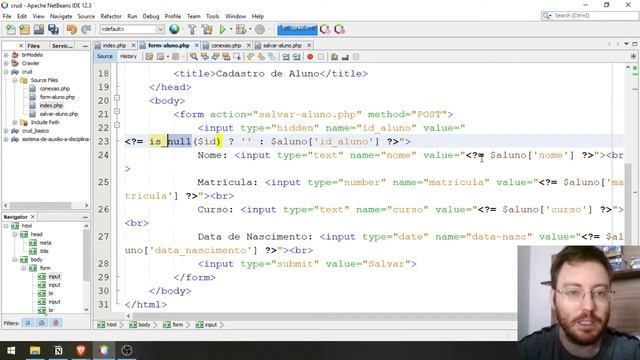The image size is (640, 360).
Task: Collapse the form node in Navigator
Action: 24,268
